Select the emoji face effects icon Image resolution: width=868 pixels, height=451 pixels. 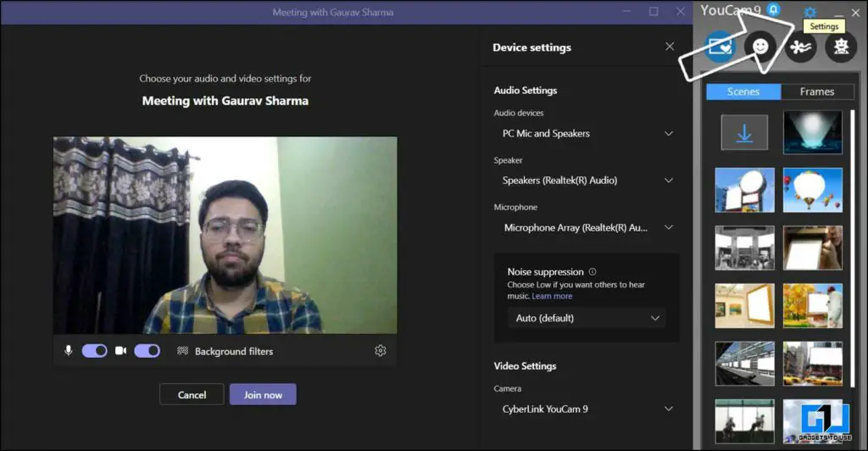coord(760,47)
